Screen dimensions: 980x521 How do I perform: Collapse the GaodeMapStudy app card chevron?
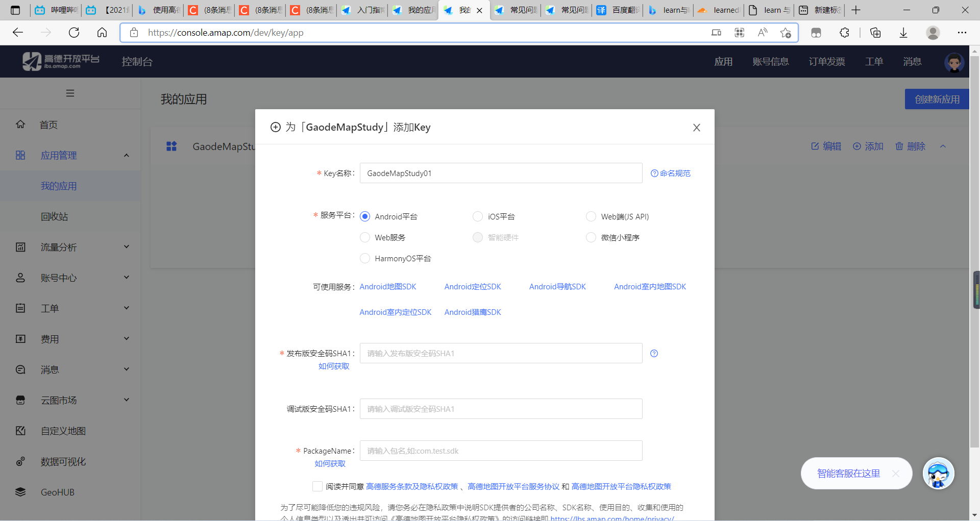click(943, 146)
